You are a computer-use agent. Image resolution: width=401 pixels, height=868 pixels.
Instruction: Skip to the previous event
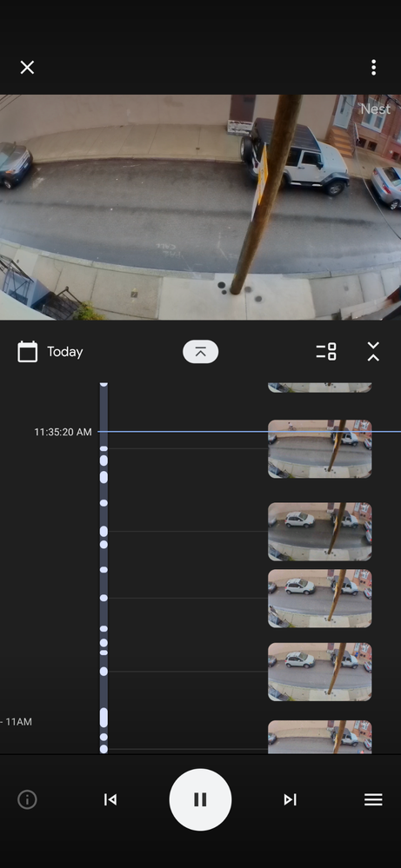110,799
